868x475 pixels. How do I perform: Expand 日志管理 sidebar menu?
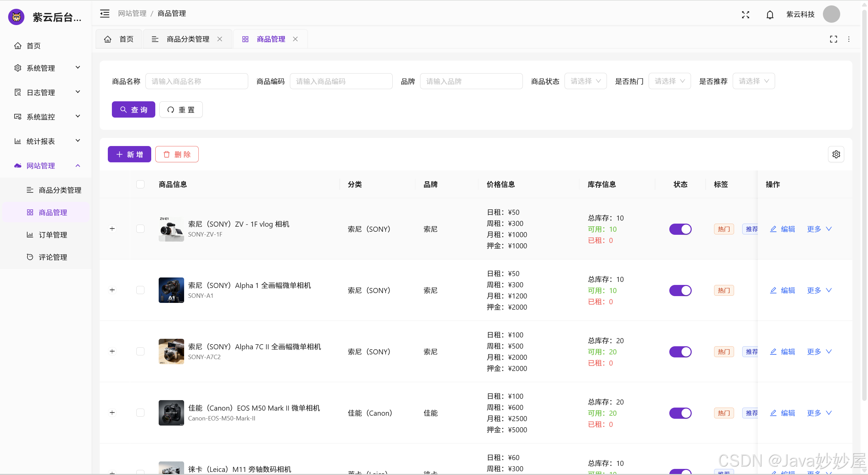46,92
